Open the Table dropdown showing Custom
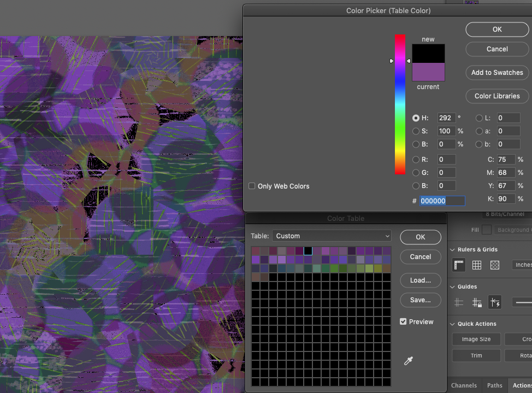Screen dimensions: 532x393 coord(331,236)
